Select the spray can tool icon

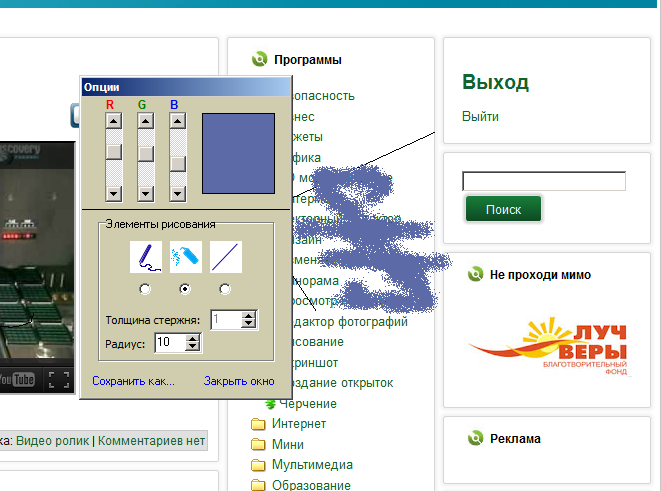185,257
